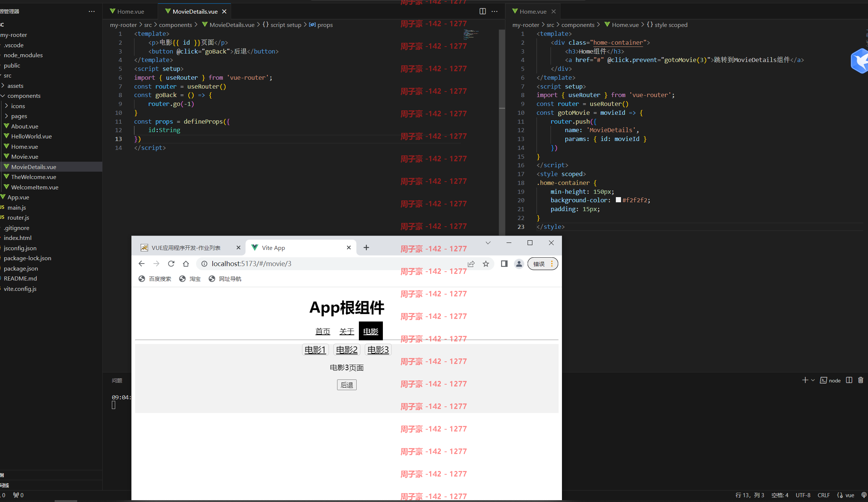Collapse the components folder
Screen dimensions: 868x502
[51, 96]
